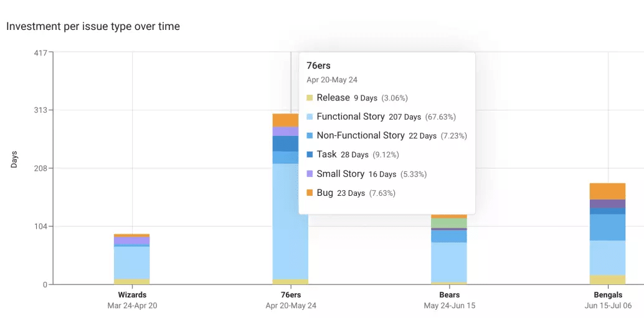Click the 76ers tooltip heading
This screenshot has height=318, width=644.
coord(319,65)
